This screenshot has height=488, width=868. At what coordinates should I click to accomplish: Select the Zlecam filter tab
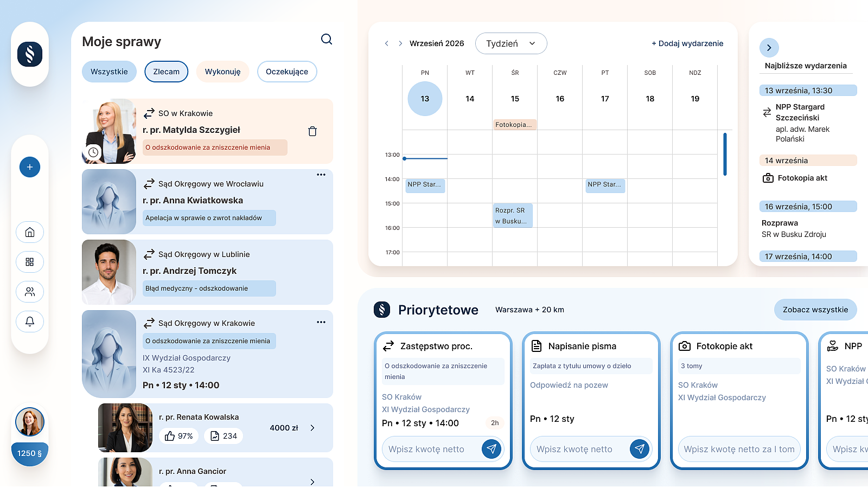pyautogui.click(x=167, y=72)
